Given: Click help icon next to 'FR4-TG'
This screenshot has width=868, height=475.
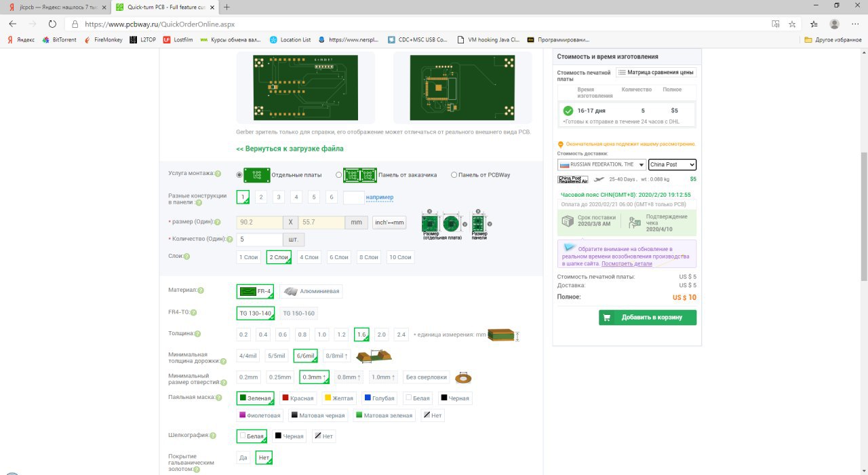Looking at the screenshot, I should 194,313.
